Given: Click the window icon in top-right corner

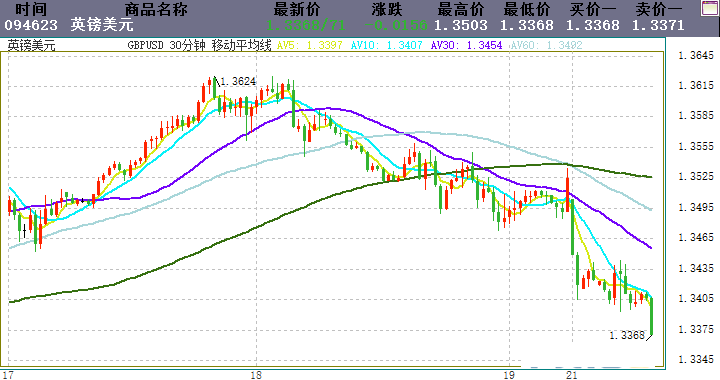Looking at the screenshot, I should point(710,9).
